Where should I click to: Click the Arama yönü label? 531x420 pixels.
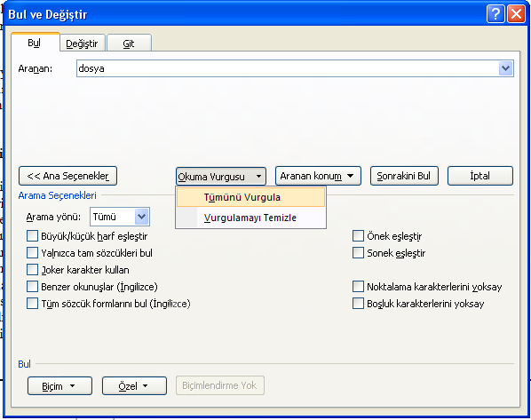click(x=53, y=217)
